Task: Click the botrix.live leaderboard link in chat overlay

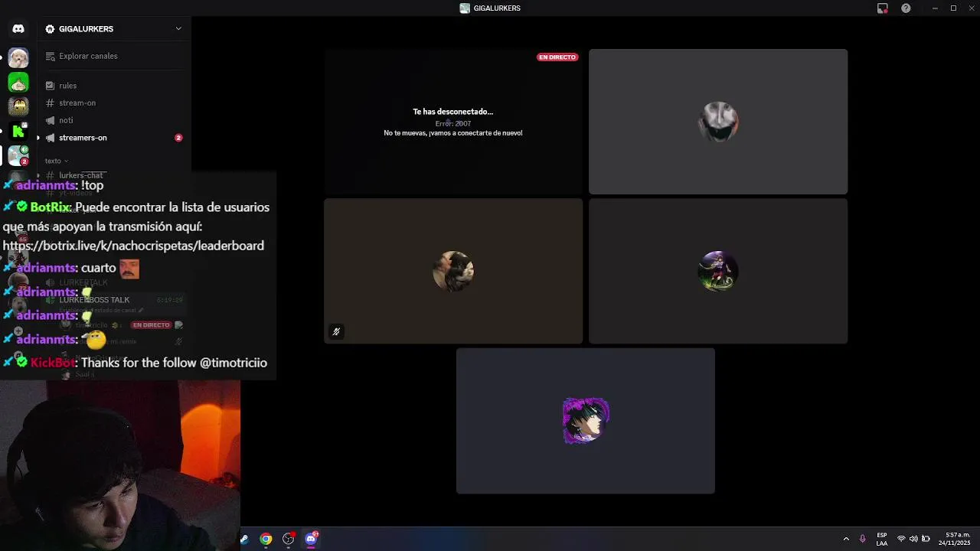Action: click(133, 246)
